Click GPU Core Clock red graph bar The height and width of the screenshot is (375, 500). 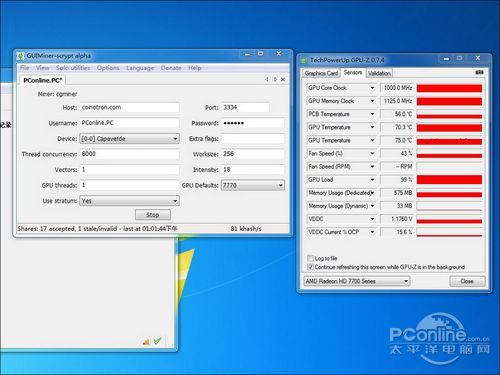click(x=449, y=88)
